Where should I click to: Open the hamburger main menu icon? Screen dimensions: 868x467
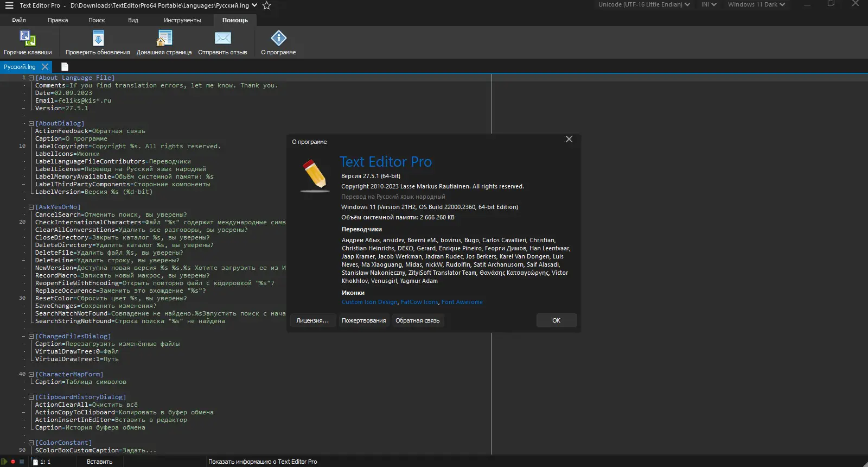pos(9,5)
